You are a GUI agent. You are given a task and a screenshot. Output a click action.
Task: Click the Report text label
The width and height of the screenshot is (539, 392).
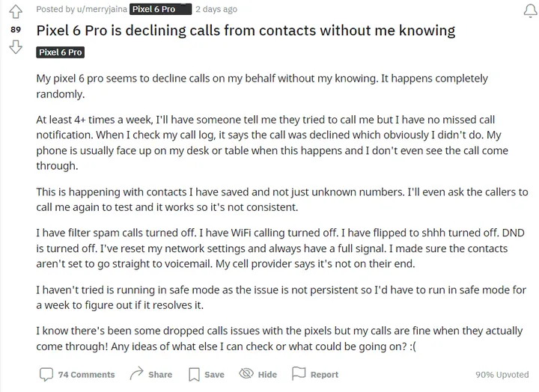pos(324,375)
